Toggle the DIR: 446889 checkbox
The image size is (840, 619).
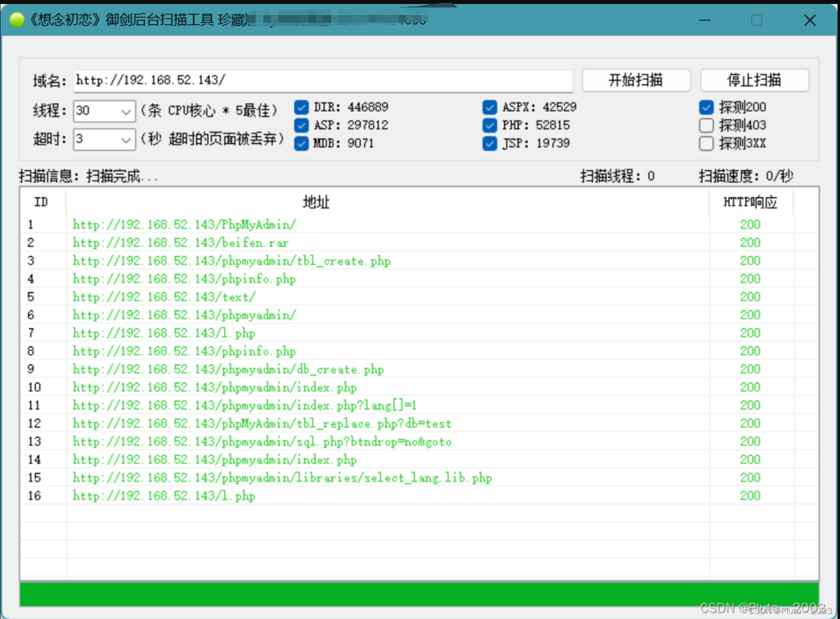[301, 107]
